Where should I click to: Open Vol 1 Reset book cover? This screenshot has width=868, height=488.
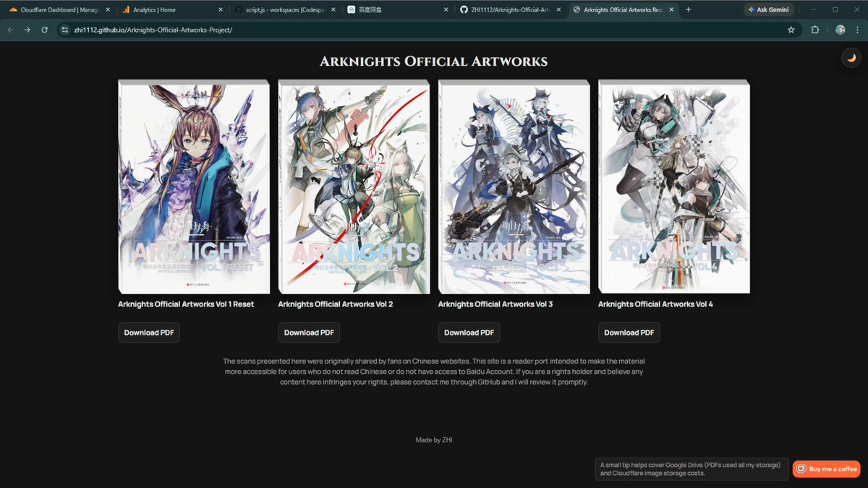194,187
